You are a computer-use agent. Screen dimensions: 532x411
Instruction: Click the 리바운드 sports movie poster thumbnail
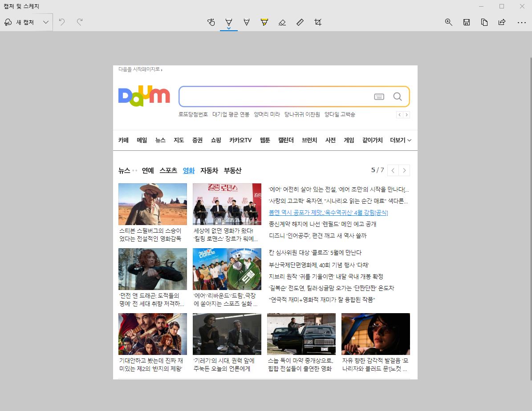click(227, 269)
